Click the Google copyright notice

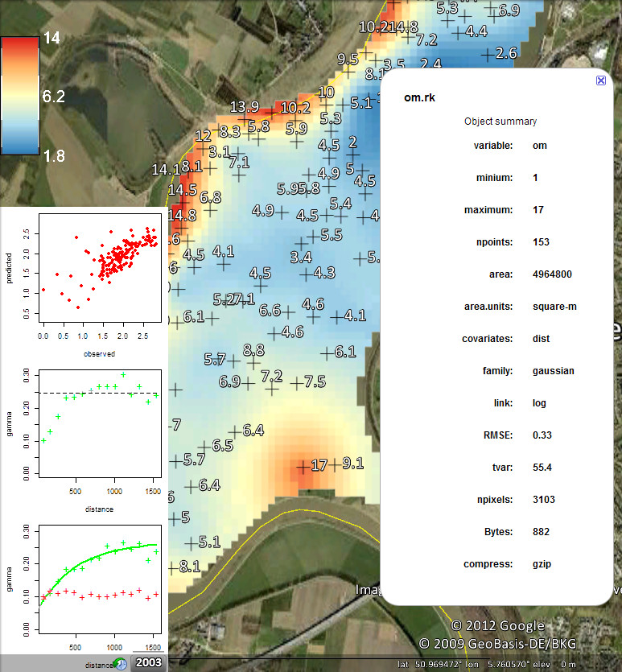point(497,626)
